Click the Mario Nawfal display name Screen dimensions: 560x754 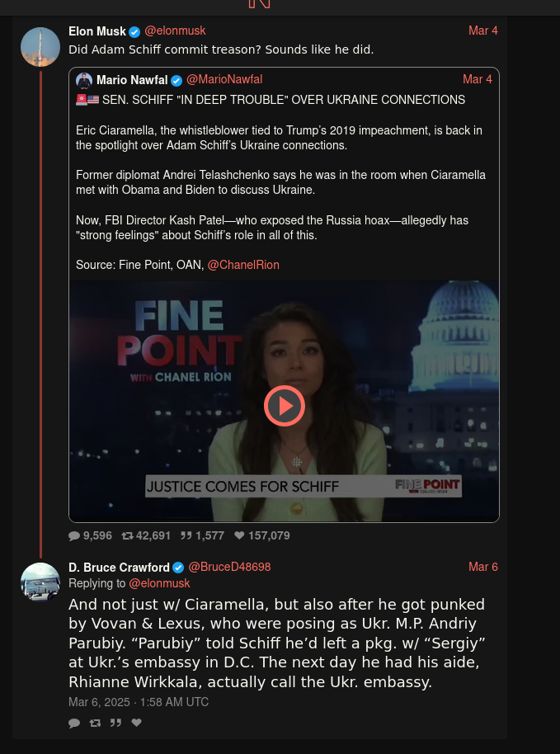[132, 80]
